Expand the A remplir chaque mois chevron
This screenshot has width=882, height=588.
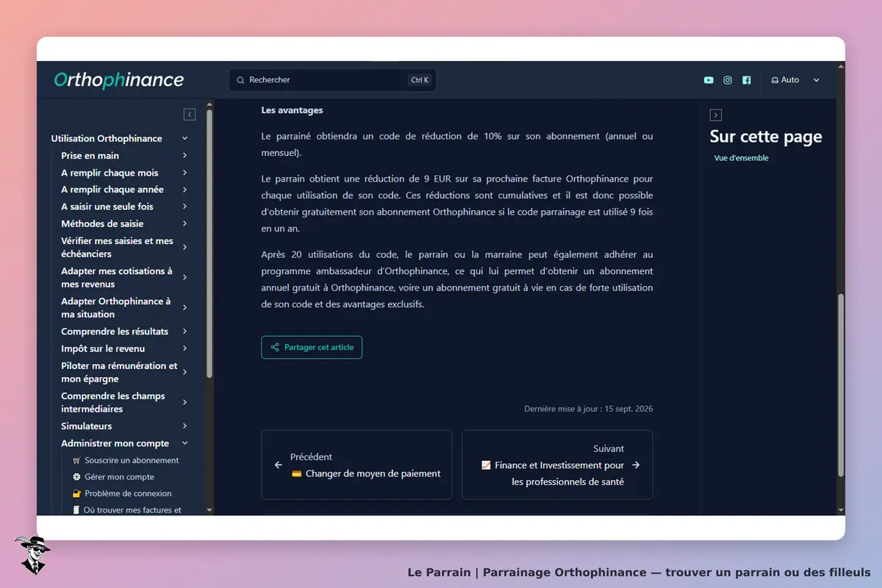(x=184, y=173)
